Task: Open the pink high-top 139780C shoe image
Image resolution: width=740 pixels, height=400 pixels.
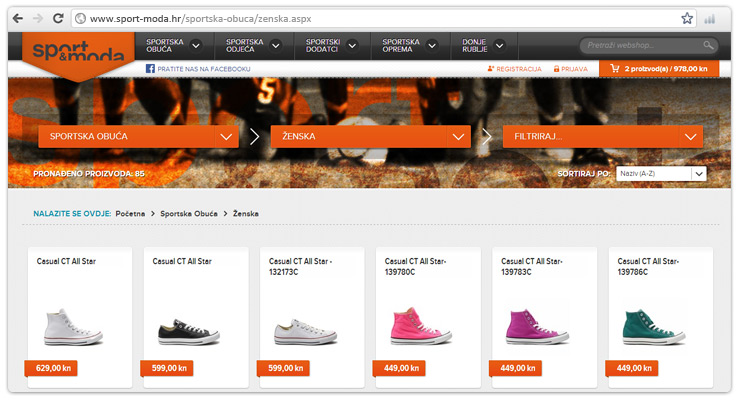Action: click(420, 326)
